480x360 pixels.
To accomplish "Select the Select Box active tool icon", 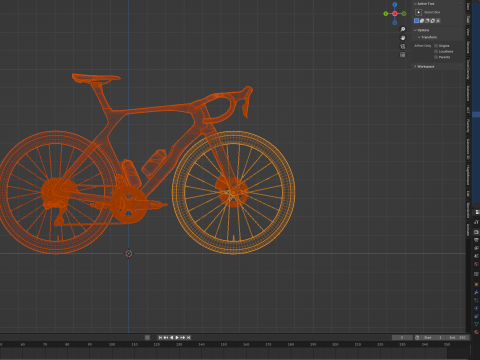I will pyautogui.click(x=418, y=12).
